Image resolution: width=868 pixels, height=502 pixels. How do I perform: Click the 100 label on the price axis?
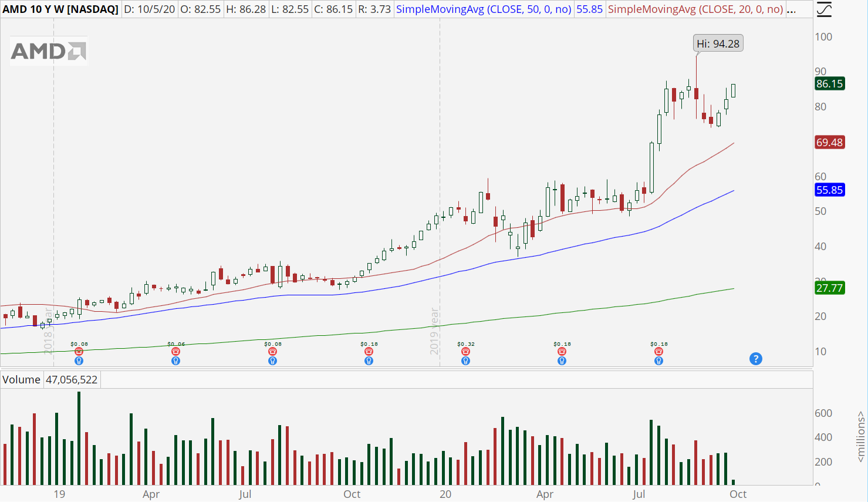[823, 36]
